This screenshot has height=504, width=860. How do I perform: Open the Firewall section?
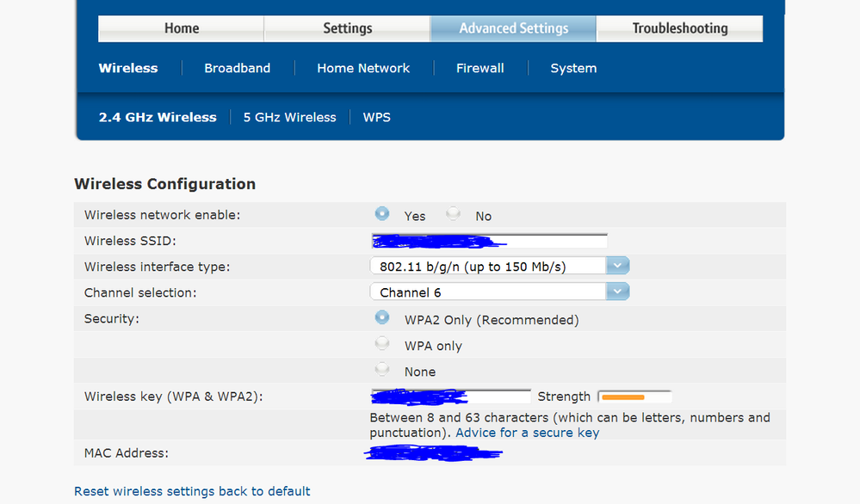[479, 69]
